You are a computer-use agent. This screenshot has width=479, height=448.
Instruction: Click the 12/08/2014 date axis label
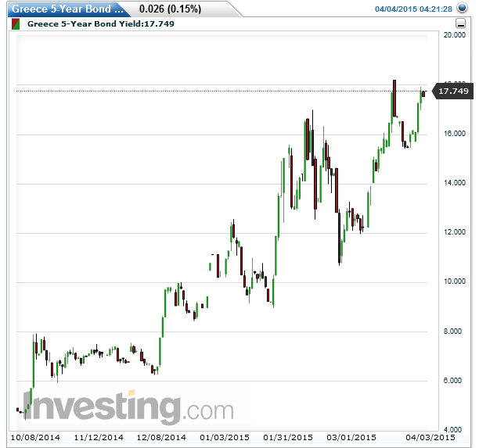tap(161, 438)
